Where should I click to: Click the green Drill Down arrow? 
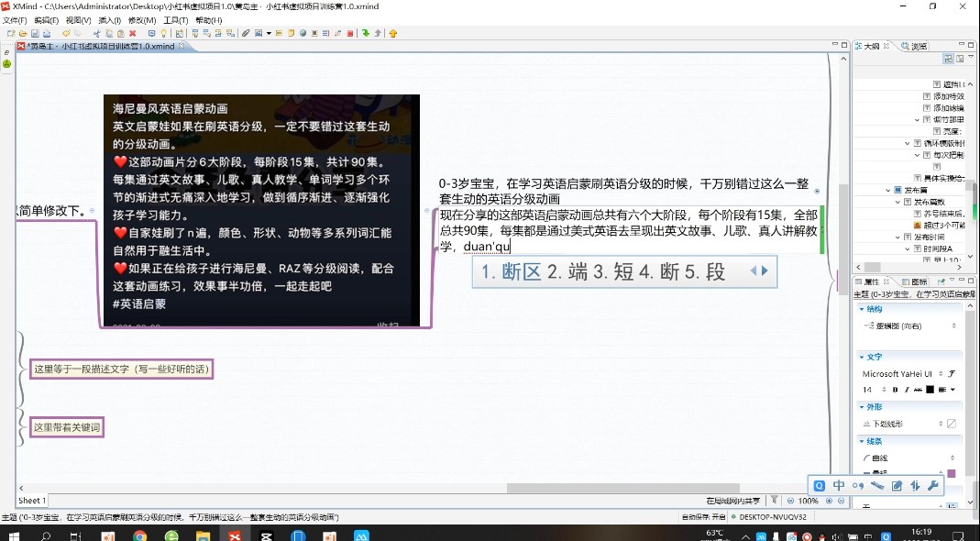[366, 34]
